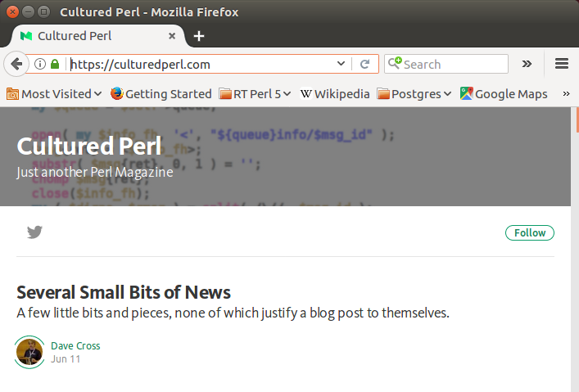Image resolution: width=579 pixels, height=392 pixels.
Task: Click the back navigation arrow
Action: click(x=16, y=64)
